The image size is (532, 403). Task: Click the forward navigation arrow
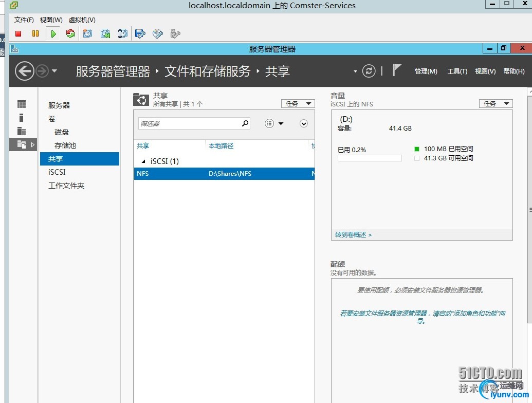pos(42,71)
